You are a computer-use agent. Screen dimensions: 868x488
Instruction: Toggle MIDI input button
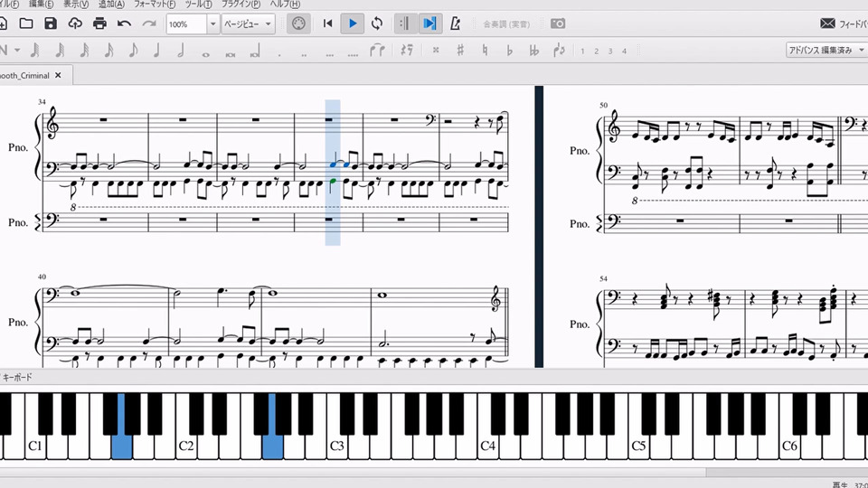click(x=298, y=23)
